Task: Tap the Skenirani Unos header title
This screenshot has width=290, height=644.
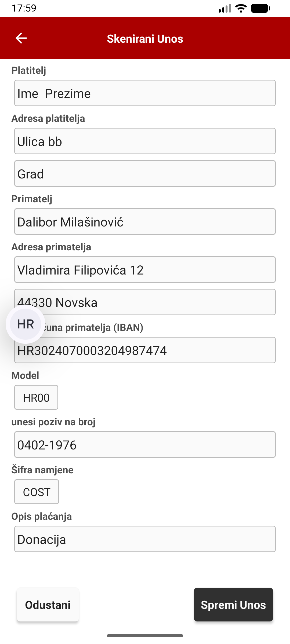Action: 145,39
